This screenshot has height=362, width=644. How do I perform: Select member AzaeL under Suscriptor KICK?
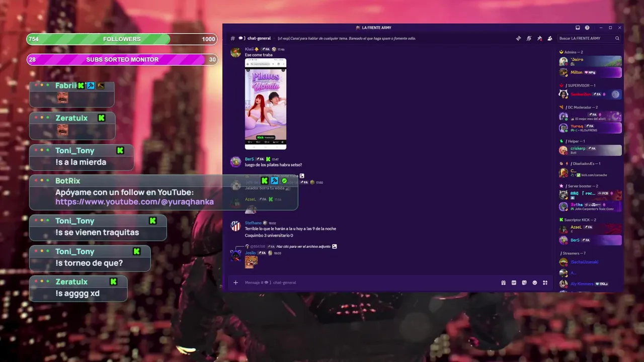[590, 229]
